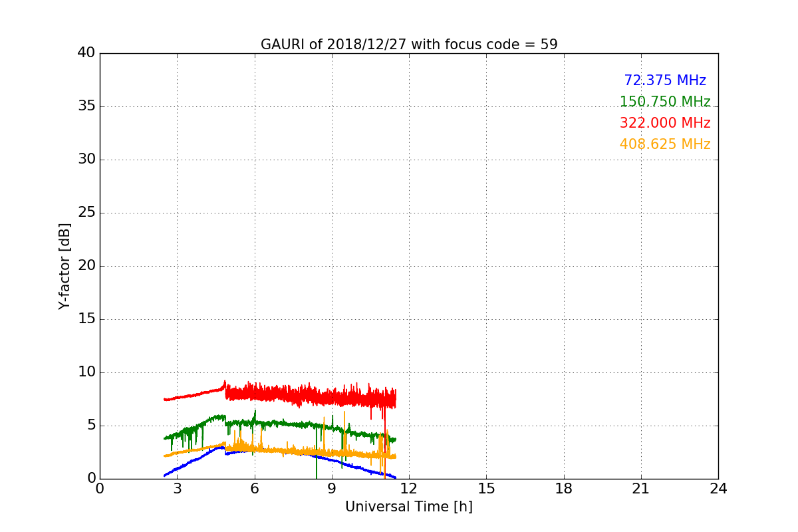Click the x-axis tick label 18
798x532 pixels.
click(x=564, y=489)
